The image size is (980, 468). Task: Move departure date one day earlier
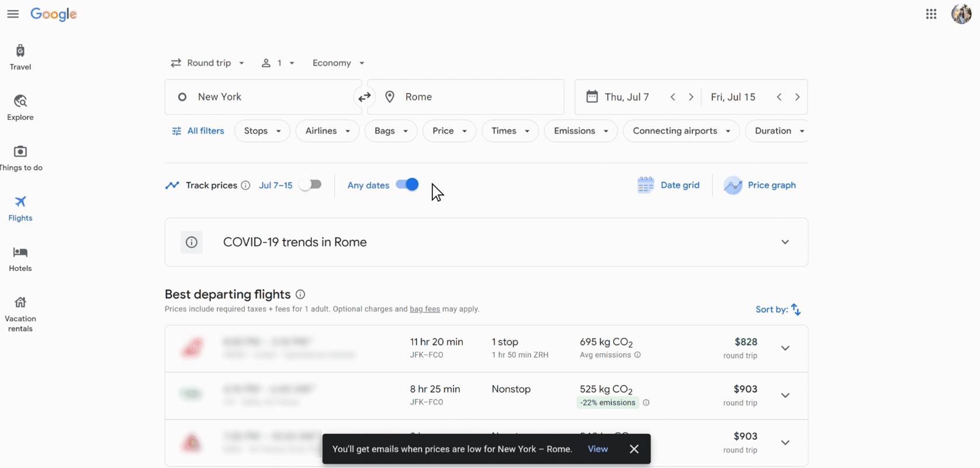(673, 97)
